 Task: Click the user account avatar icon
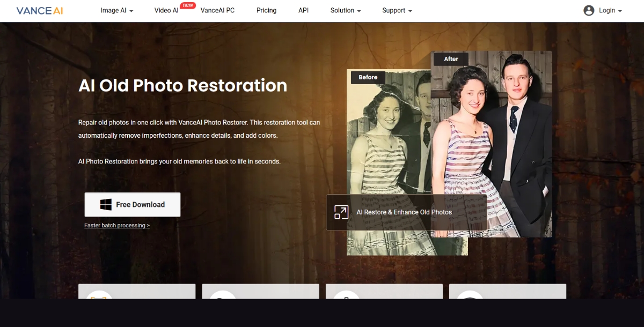[589, 10]
